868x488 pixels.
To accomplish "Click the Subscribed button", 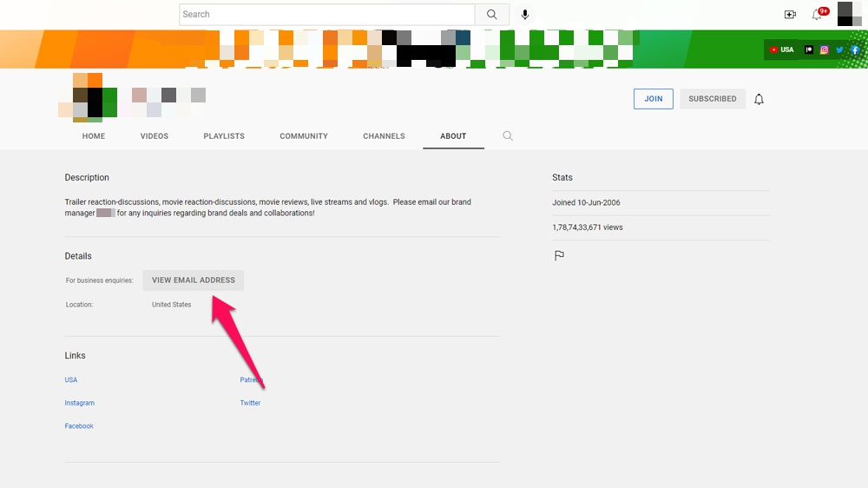I will [713, 99].
